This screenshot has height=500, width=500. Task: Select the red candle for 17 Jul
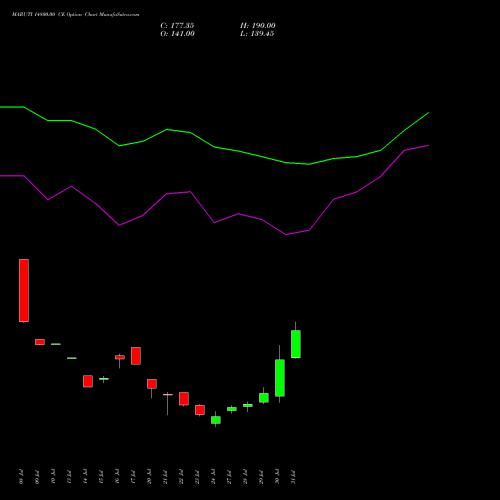coord(136,356)
